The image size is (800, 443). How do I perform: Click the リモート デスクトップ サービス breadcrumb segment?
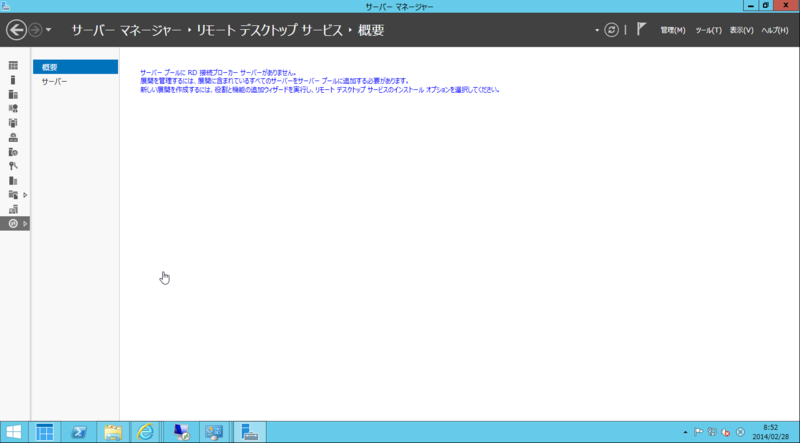click(x=269, y=30)
